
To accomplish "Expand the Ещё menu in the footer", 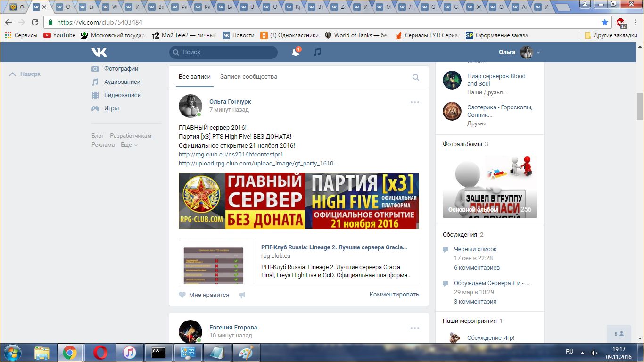I will tap(129, 145).
